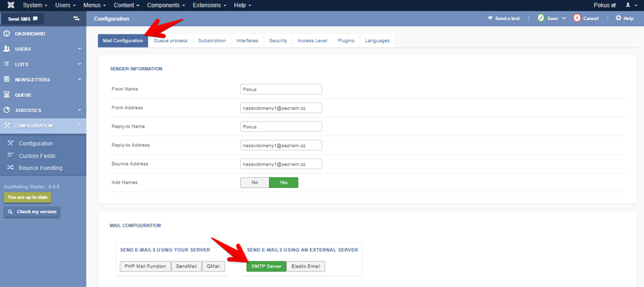This screenshot has height=287, width=644.
Task: Expand the Lists sidebar chevron
Action: [x=80, y=64]
